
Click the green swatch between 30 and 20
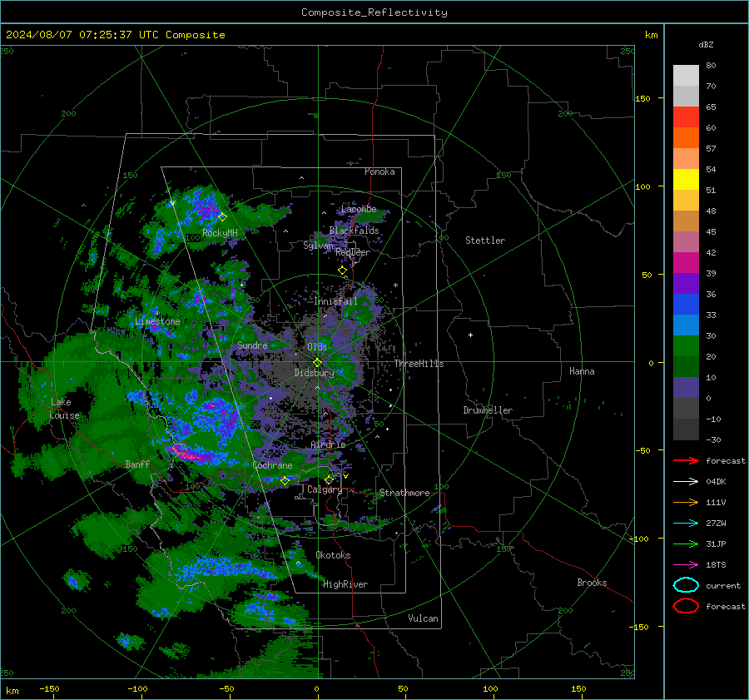click(686, 346)
